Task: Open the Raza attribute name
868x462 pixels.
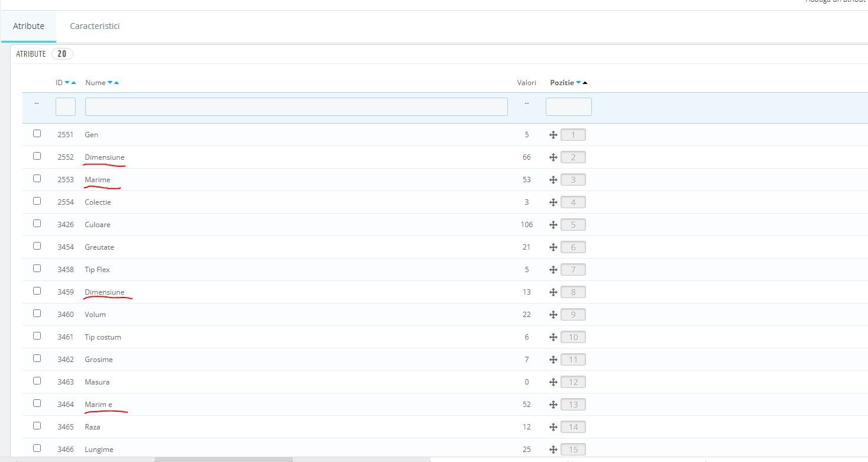Action: [92, 427]
